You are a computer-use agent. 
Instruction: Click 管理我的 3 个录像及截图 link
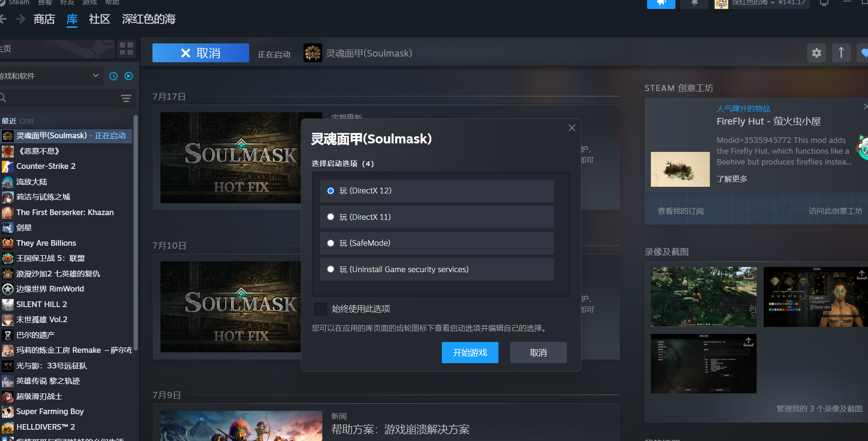point(819,409)
